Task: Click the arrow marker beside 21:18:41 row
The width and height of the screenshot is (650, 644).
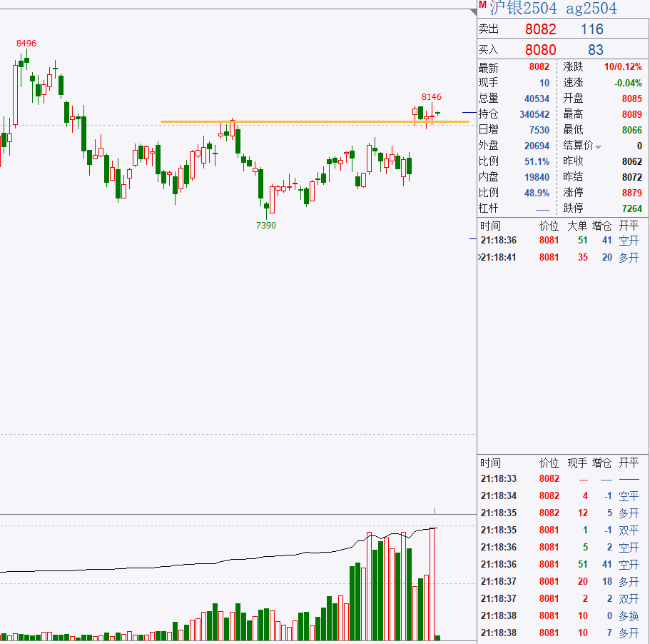Action: (479, 257)
